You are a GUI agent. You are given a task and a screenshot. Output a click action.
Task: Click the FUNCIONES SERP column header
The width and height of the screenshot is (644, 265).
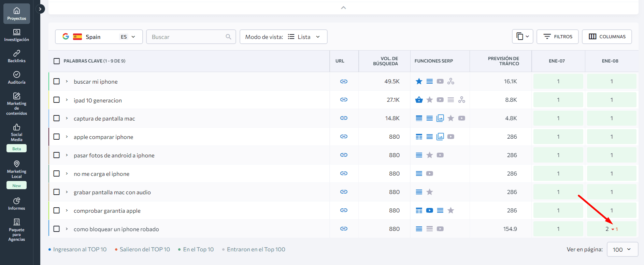434,61
